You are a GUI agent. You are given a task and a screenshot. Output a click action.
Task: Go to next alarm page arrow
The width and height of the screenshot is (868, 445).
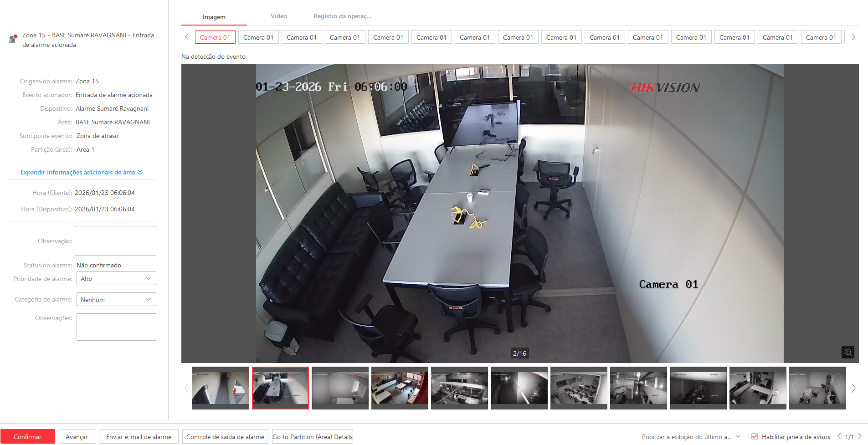pyautogui.click(x=860, y=436)
